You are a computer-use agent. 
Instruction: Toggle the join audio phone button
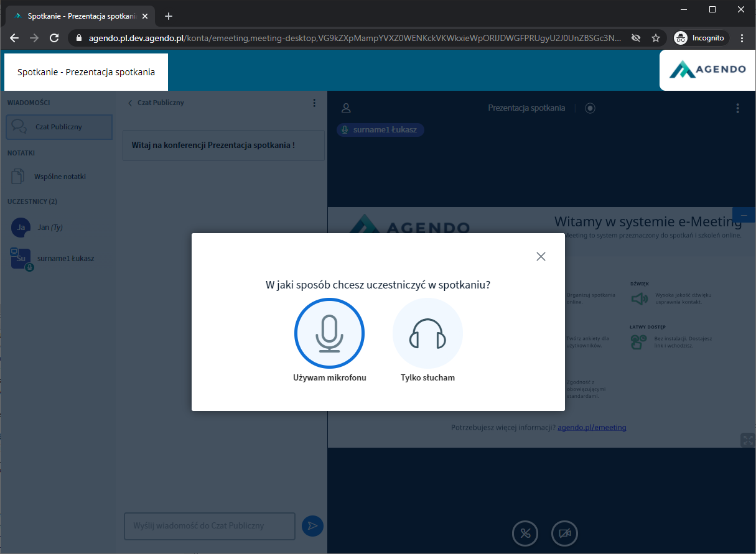[525, 533]
